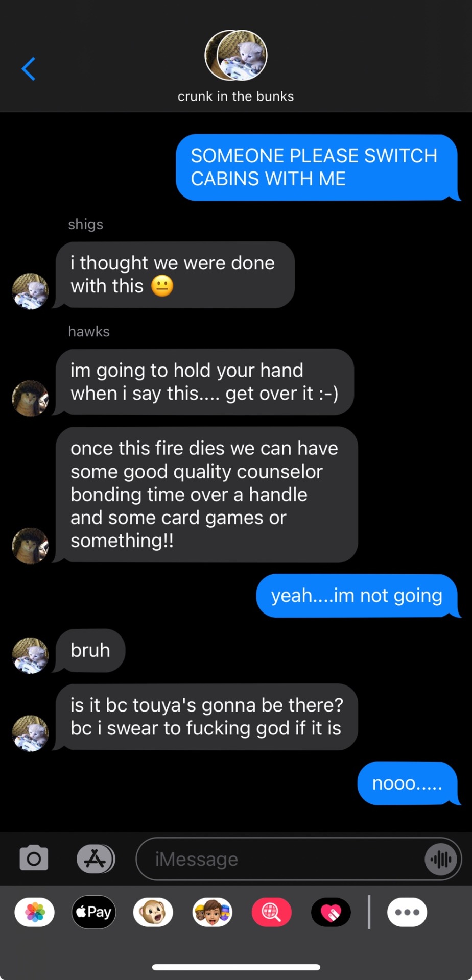This screenshot has width=472, height=980.
Task: Open the Photos app icon
Action: 35,912
